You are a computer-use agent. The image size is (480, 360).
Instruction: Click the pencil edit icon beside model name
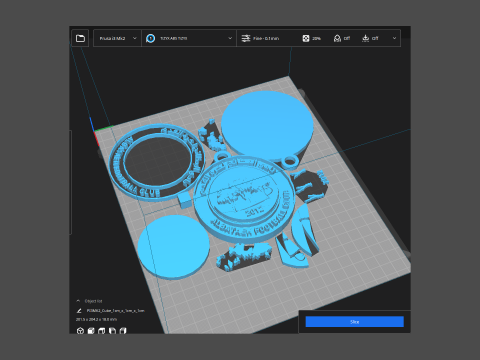click(79, 311)
